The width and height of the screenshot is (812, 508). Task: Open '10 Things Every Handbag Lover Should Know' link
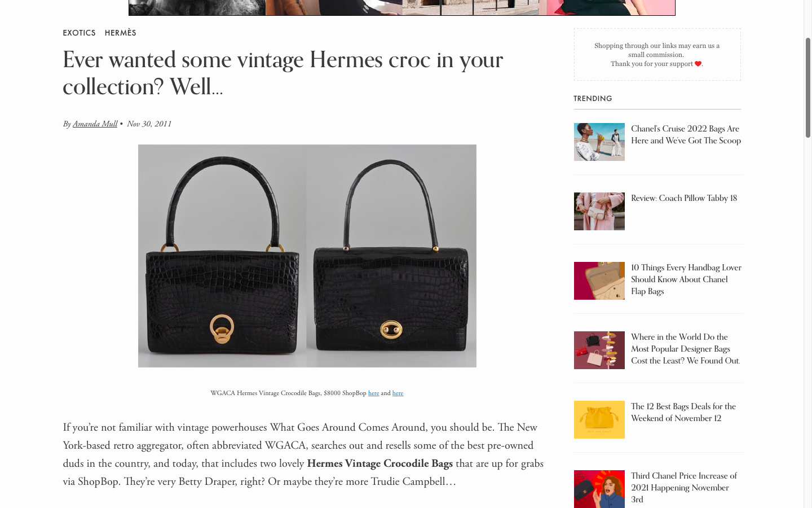pyautogui.click(x=686, y=279)
